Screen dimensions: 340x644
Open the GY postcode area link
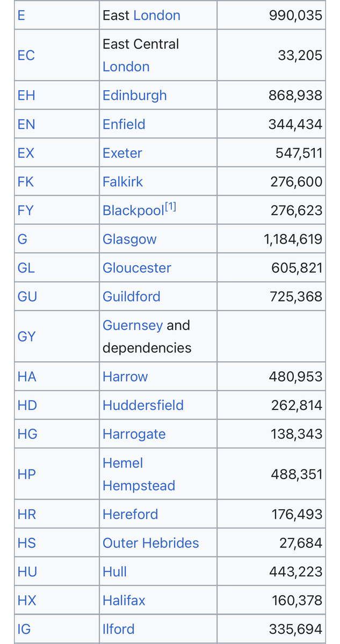click(x=26, y=336)
